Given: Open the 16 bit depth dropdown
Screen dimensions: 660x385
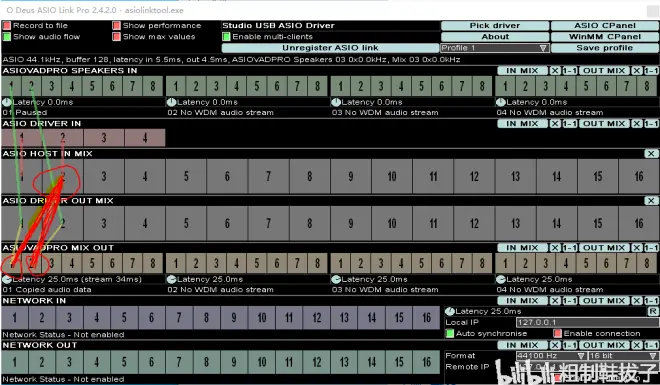Looking at the screenshot, I should [624, 356].
